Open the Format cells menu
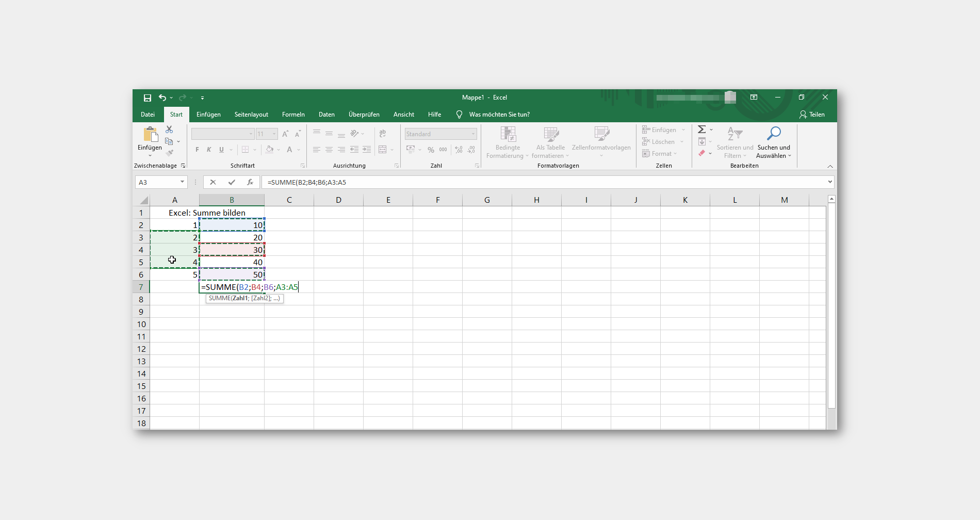The width and height of the screenshot is (980, 520). pos(659,154)
